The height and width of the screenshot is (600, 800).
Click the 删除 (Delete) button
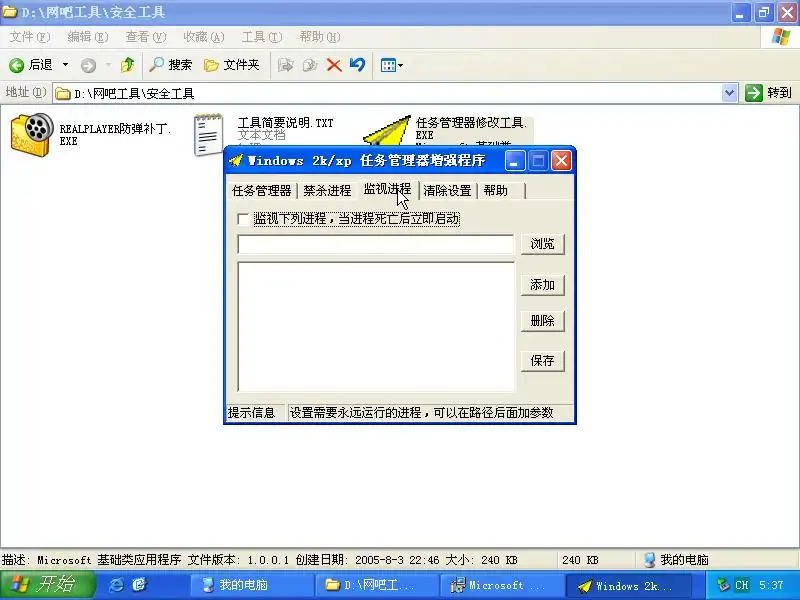point(542,321)
